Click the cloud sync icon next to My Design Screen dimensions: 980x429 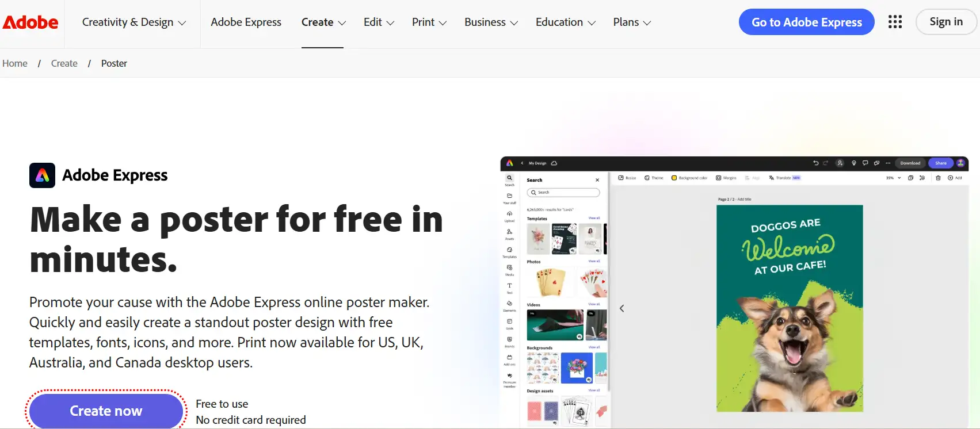tap(554, 163)
